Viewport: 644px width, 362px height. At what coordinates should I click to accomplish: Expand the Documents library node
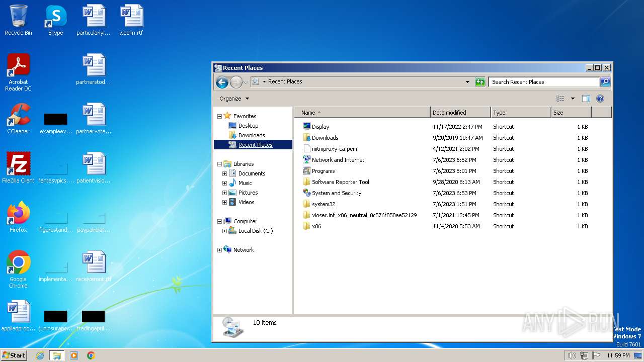pyautogui.click(x=224, y=173)
